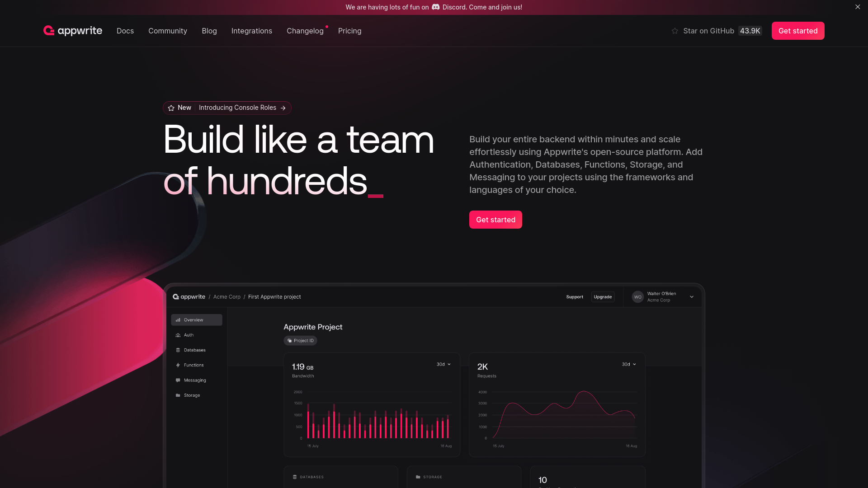Viewport: 868px width, 488px height.
Task: Click the Changelog nav item
Action: (305, 30)
